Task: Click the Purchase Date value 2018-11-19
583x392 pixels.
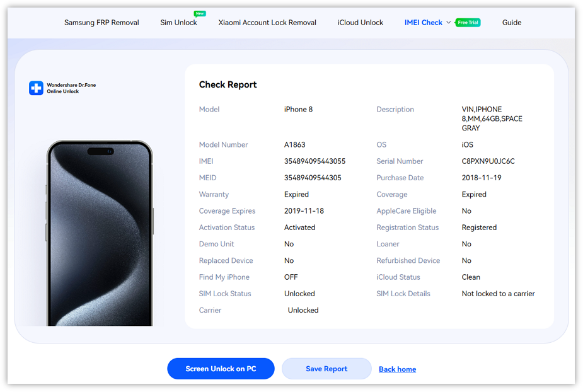Action: pyautogui.click(x=482, y=178)
